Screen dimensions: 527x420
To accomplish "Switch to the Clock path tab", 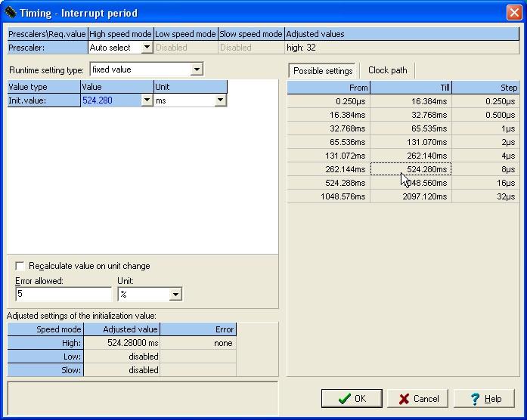I will 388,70.
